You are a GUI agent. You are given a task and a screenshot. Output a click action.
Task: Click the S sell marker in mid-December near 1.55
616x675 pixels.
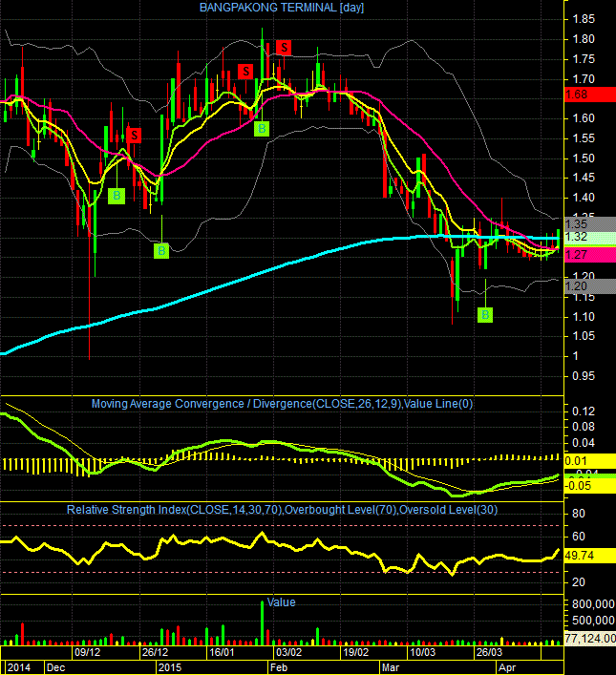(134, 136)
